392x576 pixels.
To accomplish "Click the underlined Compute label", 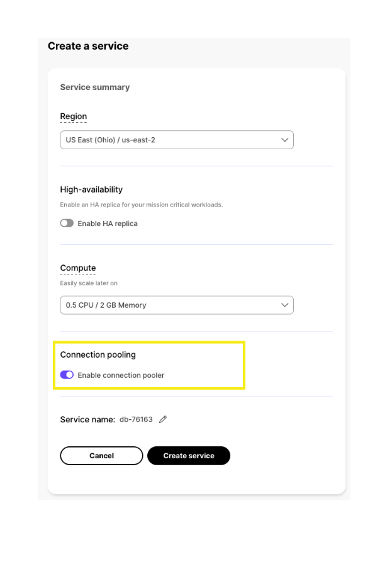I will click(x=78, y=268).
